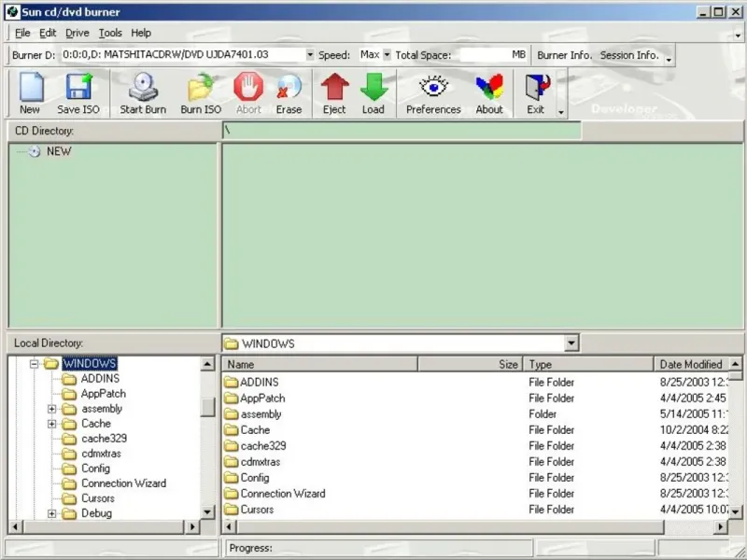Collapse the WINDOWS tree node
This screenshot has height=560, width=747.
coord(34,364)
